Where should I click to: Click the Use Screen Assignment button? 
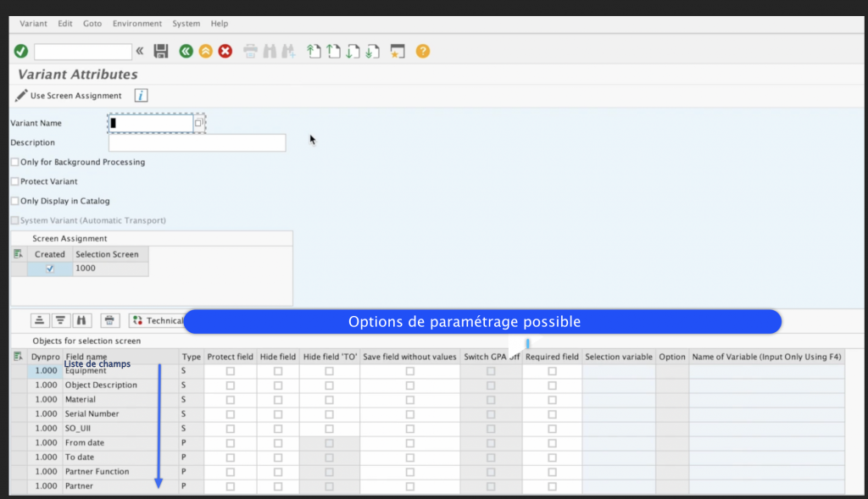69,96
